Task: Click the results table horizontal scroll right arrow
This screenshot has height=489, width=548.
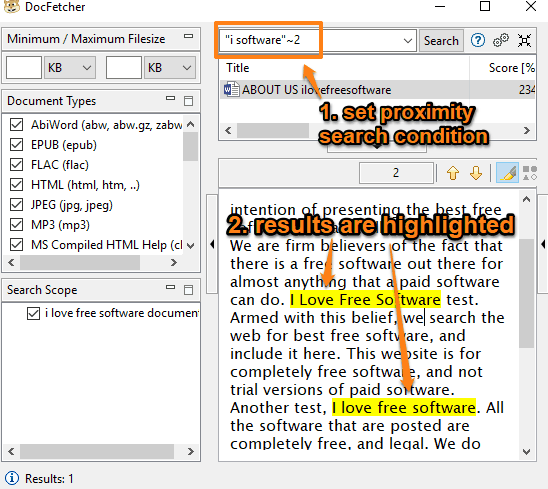Action: click(526, 130)
